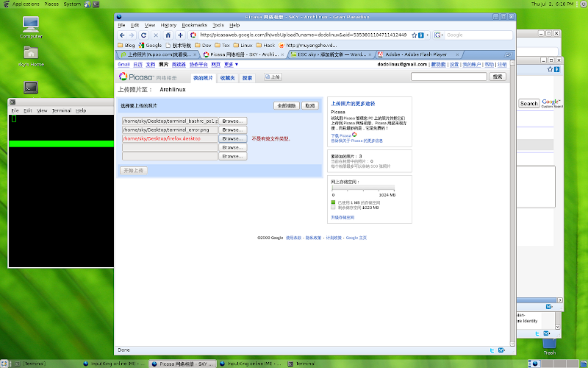The height and width of the screenshot is (368, 588).
Task: Open the Applications menu in top panel
Action: pos(26,4)
